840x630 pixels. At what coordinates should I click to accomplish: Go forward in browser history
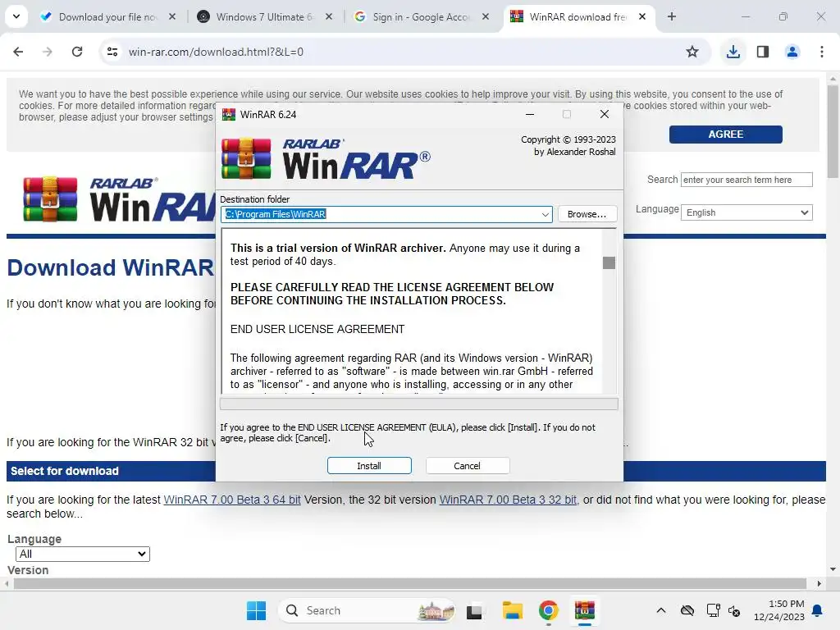tap(48, 52)
